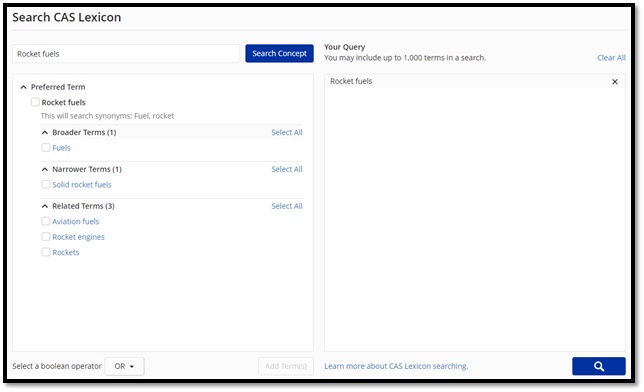Open the Aviation fuels link
The width and height of the screenshot is (644, 392).
[x=76, y=221]
